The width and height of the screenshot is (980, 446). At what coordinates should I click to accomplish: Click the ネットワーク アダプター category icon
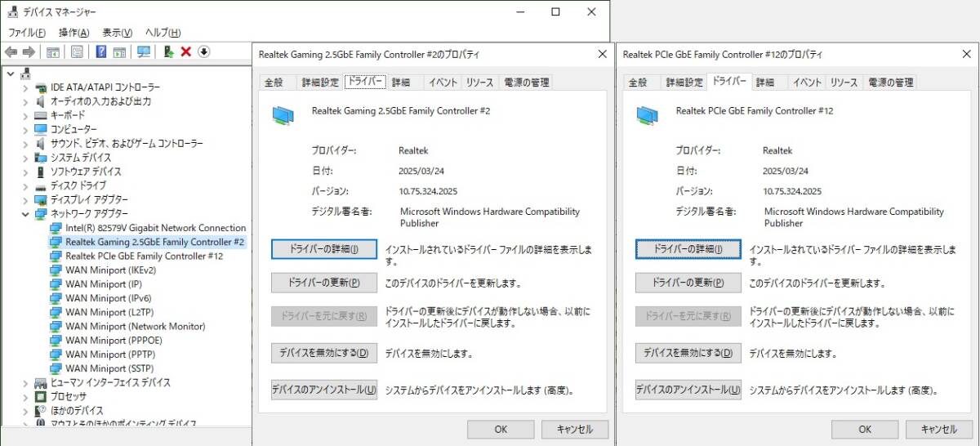click(x=41, y=213)
